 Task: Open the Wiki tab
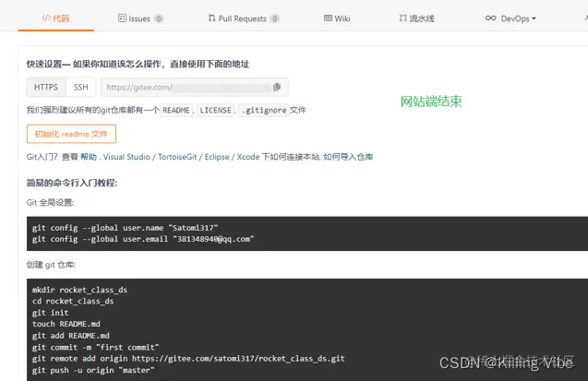click(x=337, y=18)
